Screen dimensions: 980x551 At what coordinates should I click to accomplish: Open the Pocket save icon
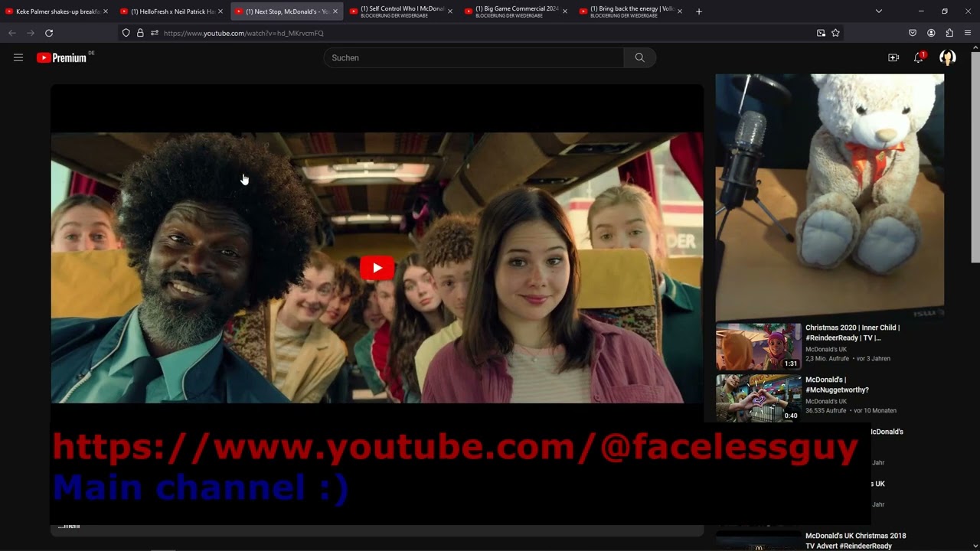(913, 33)
